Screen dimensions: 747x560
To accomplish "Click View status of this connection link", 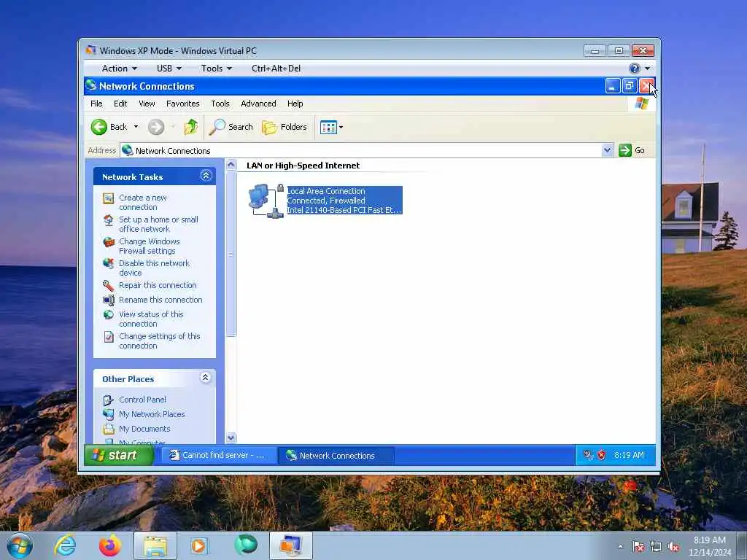I will pos(151,319).
